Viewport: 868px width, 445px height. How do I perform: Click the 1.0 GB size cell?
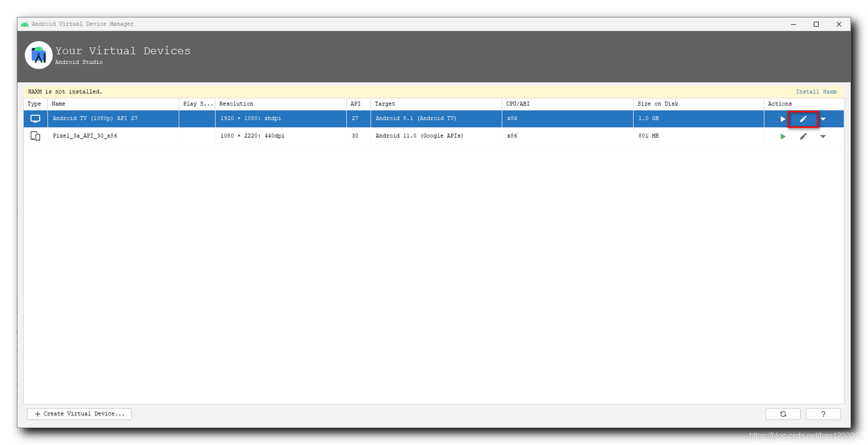(698, 119)
